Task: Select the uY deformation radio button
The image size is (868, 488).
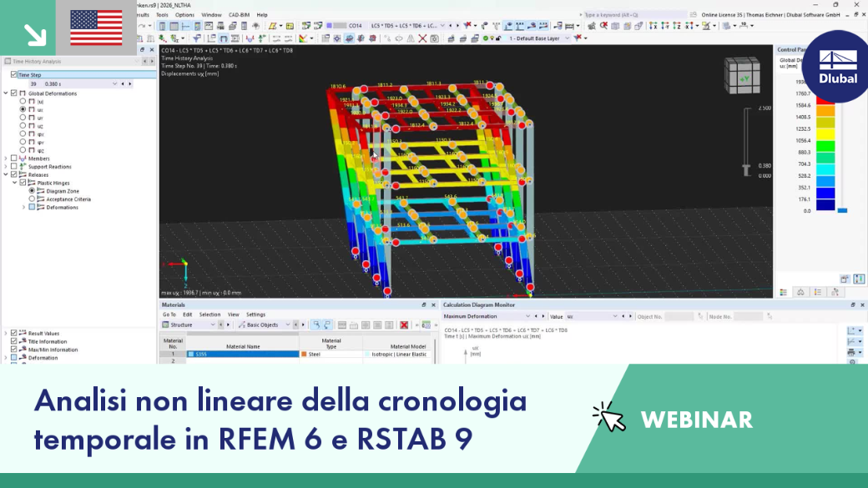Action: [x=23, y=118]
